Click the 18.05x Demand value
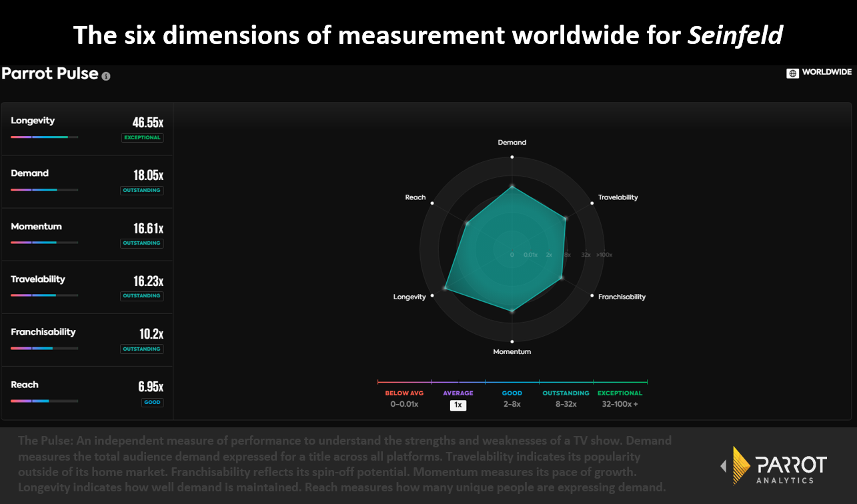This screenshot has width=857, height=504. (x=148, y=175)
